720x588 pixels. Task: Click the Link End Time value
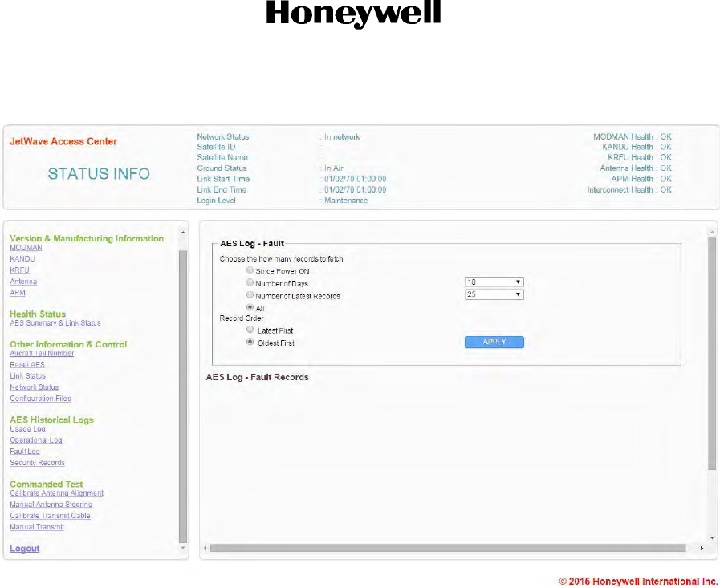(356, 189)
